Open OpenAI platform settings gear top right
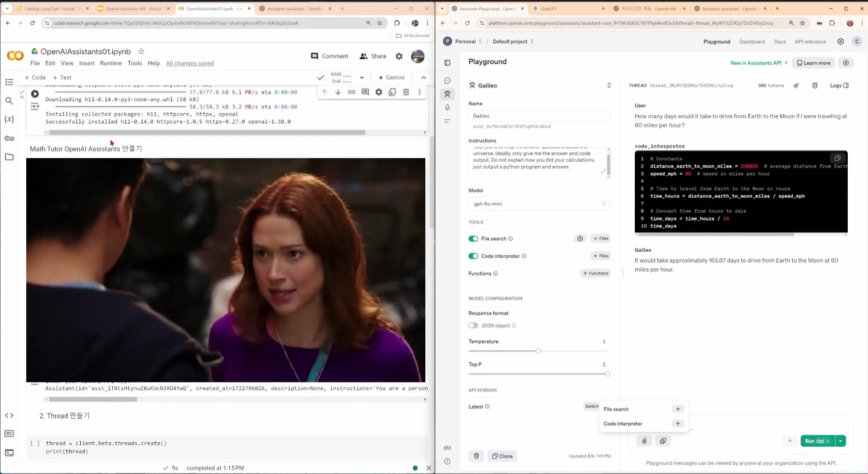 pos(841,42)
